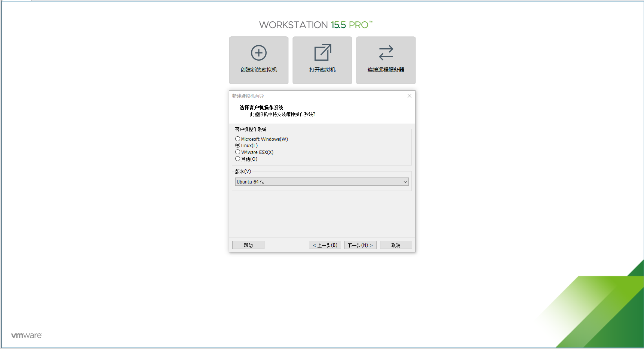Go back with the 上一步(B) button
Image resolution: width=644 pixels, height=349 pixels.
pos(325,245)
